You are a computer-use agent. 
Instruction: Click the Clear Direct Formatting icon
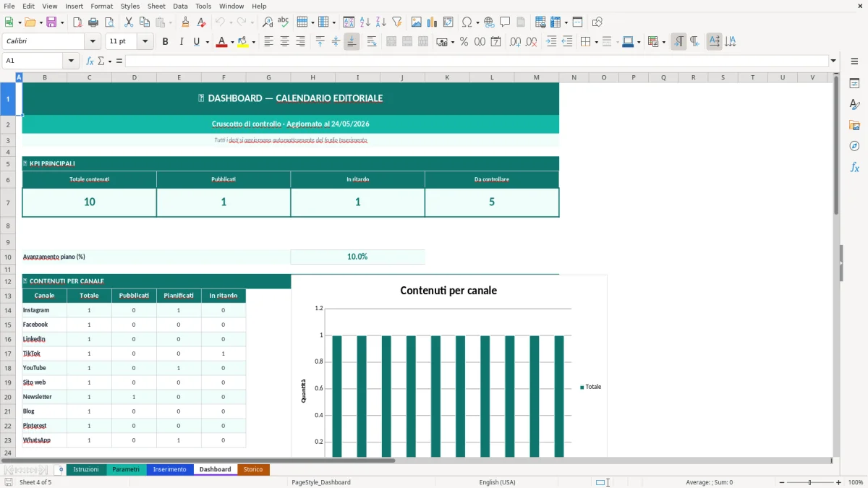point(201,22)
